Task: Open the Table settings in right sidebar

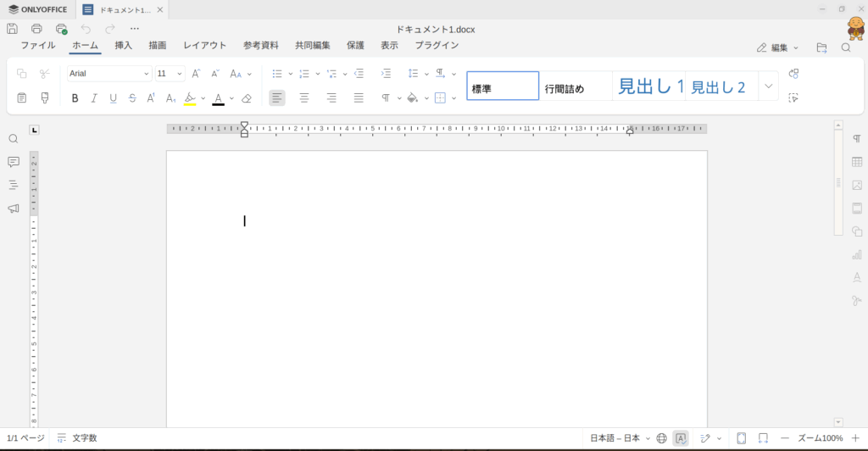Action: pos(857,162)
